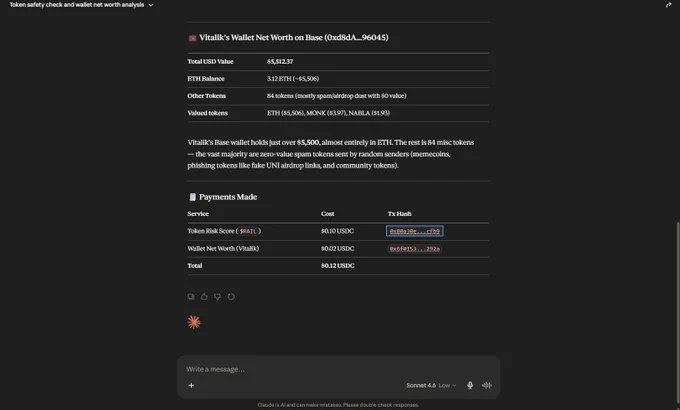Click the Total USD Value row label
Screen dimensions: 680x410
[210, 62]
